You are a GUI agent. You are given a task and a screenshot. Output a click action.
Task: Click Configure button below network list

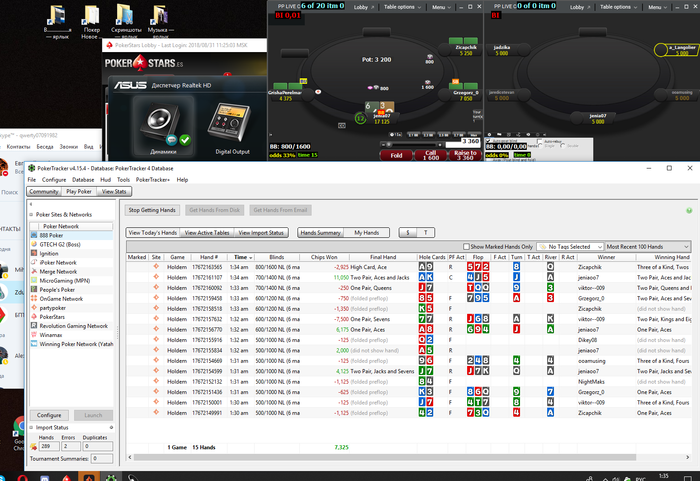click(x=49, y=415)
